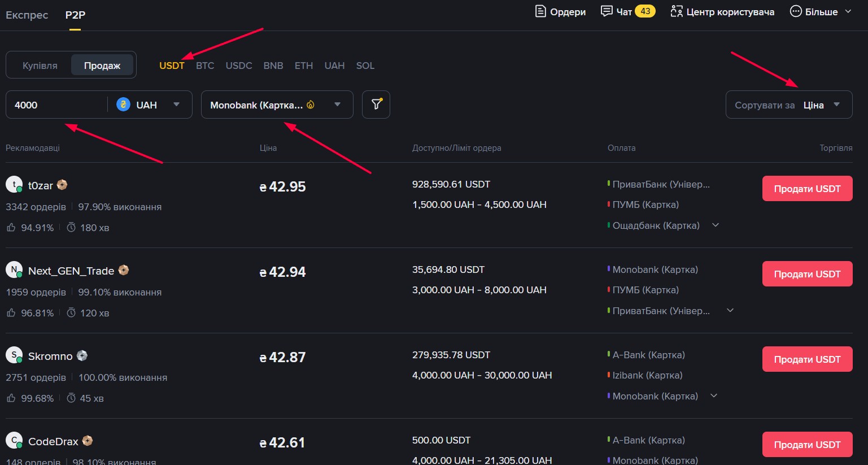The height and width of the screenshot is (465, 868).
Task: Click the price ₴ 42.87
Action: pyautogui.click(x=282, y=358)
